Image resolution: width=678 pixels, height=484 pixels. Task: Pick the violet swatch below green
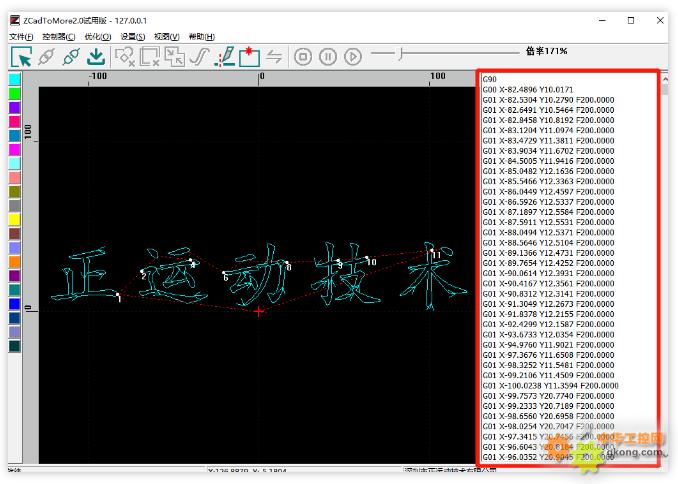click(x=15, y=107)
